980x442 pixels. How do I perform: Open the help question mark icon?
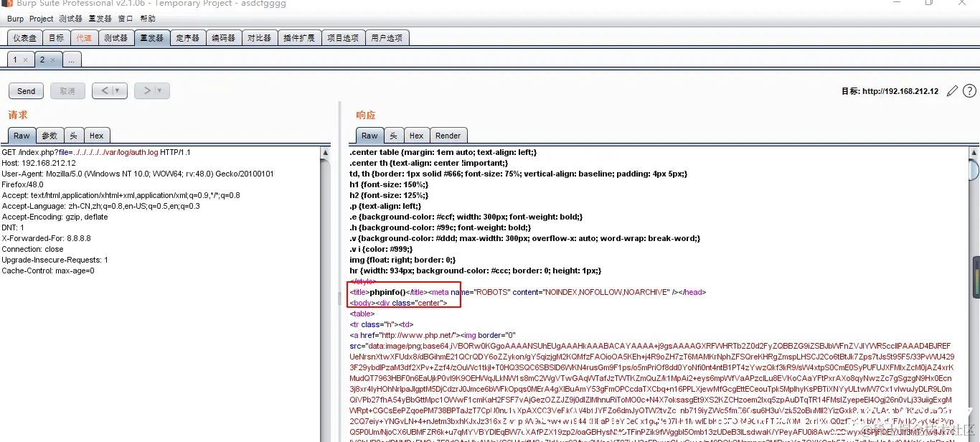969,91
